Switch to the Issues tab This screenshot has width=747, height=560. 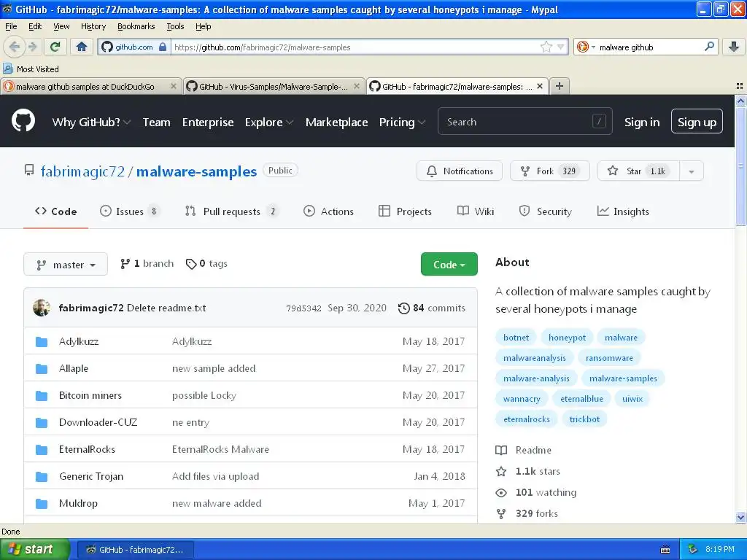(129, 211)
